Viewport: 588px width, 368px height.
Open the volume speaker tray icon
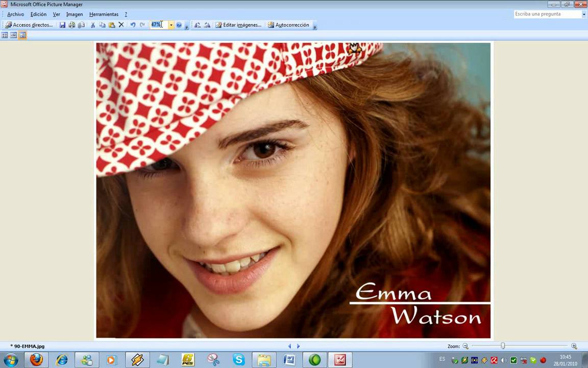coord(504,360)
